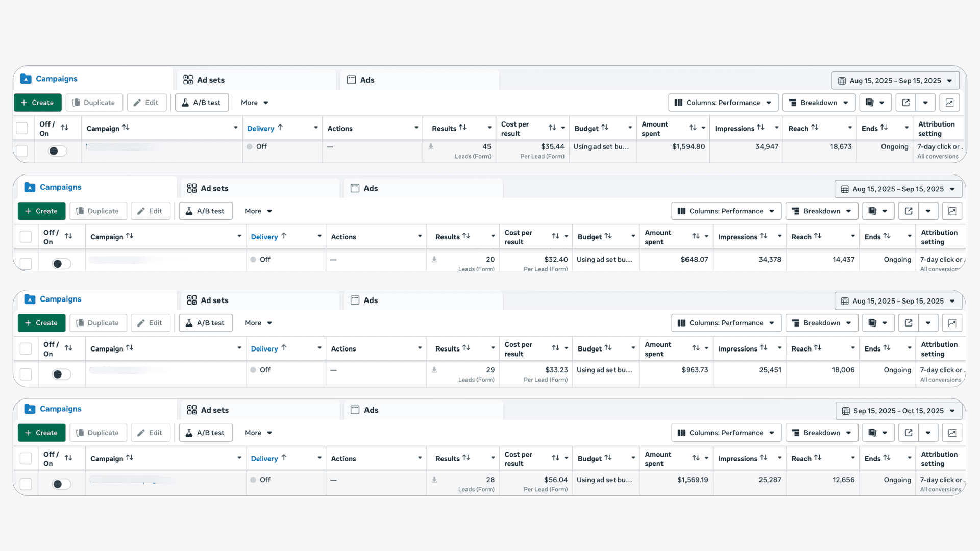The height and width of the screenshot is (551, 980).
Task: Click download icon next to the 29 results value
Action: pos(434,370)
